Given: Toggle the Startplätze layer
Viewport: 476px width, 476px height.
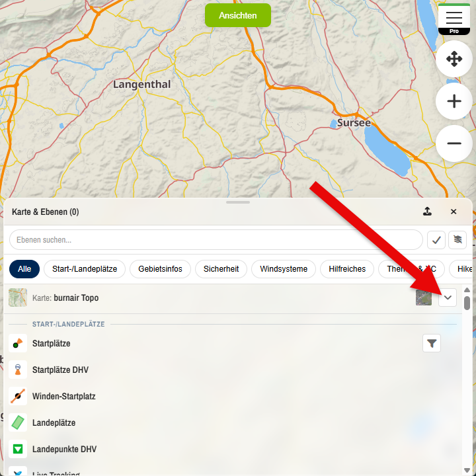Looking at the screenshot, I should coord(51,344).
